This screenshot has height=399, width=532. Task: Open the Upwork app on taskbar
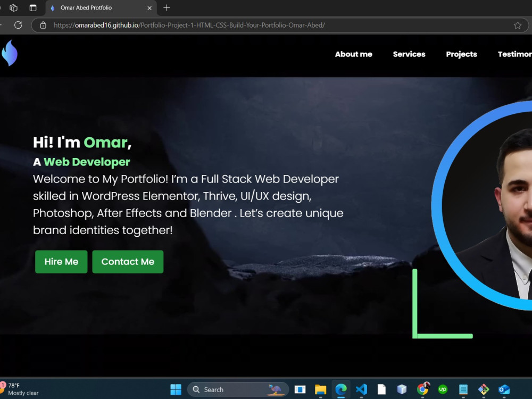pos(443,389)
